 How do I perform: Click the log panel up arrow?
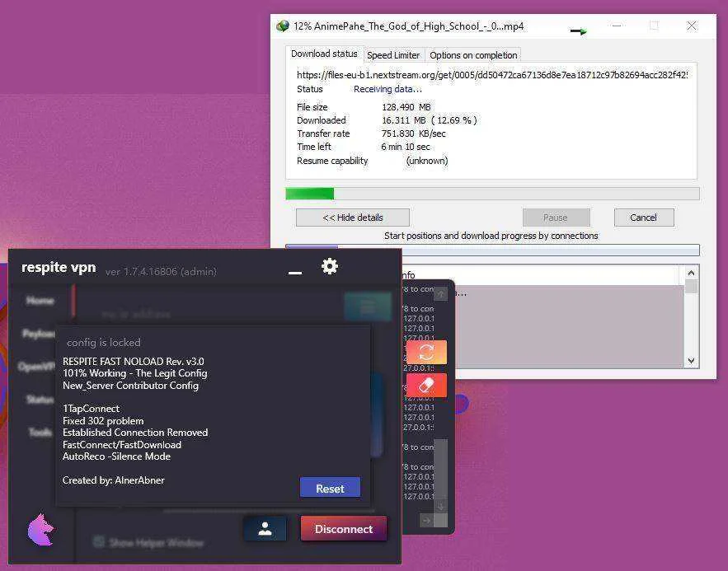440,293
